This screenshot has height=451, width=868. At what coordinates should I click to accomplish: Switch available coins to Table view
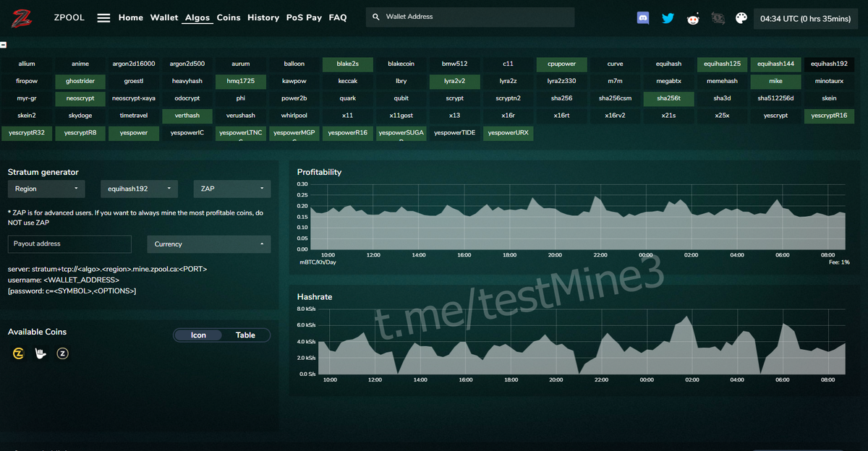tap(245, 335)
